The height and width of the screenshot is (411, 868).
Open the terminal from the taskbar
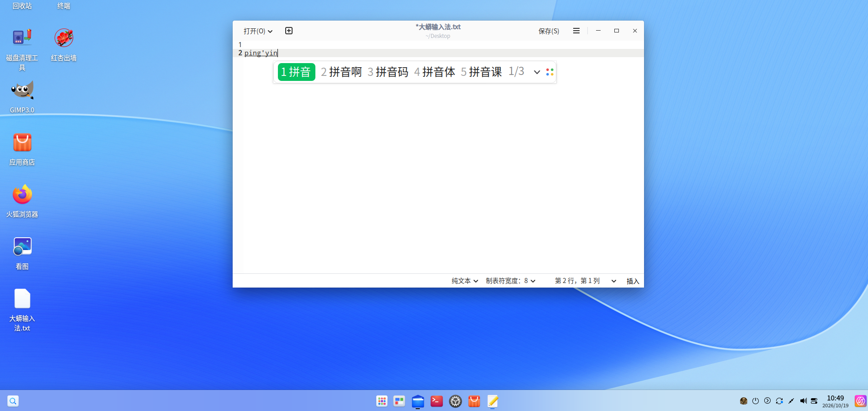click(x=437, y=401)
